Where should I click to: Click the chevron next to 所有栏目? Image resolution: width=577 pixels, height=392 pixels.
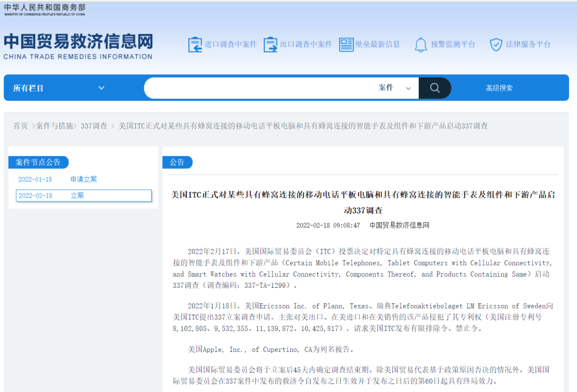click(102, 88)
